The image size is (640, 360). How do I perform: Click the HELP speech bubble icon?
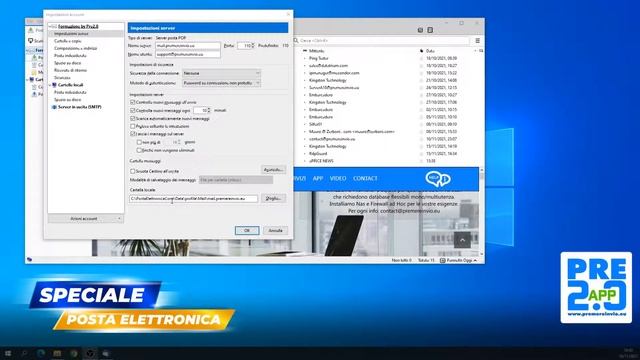click(x=438, y=179)
